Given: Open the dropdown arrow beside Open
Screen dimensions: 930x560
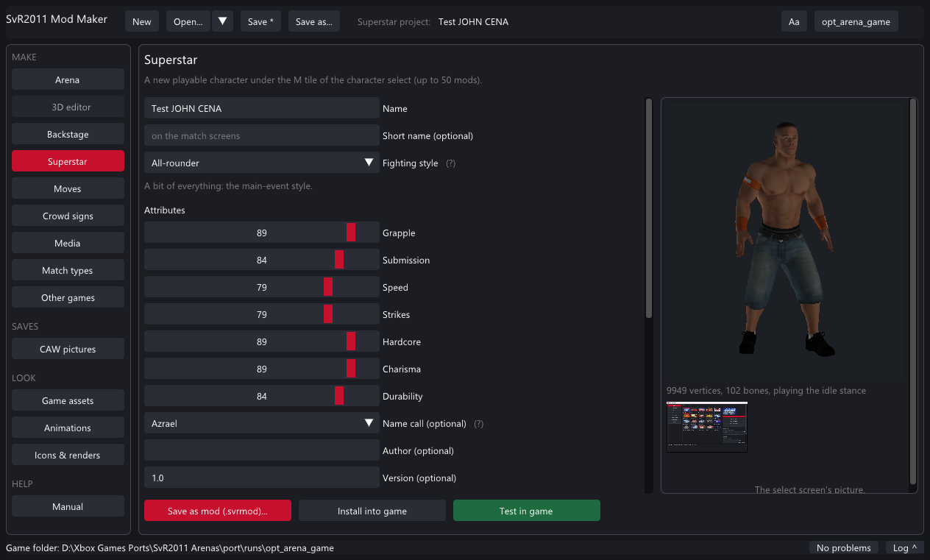Looking at the screenshot, I should click(x=222, y=21).
